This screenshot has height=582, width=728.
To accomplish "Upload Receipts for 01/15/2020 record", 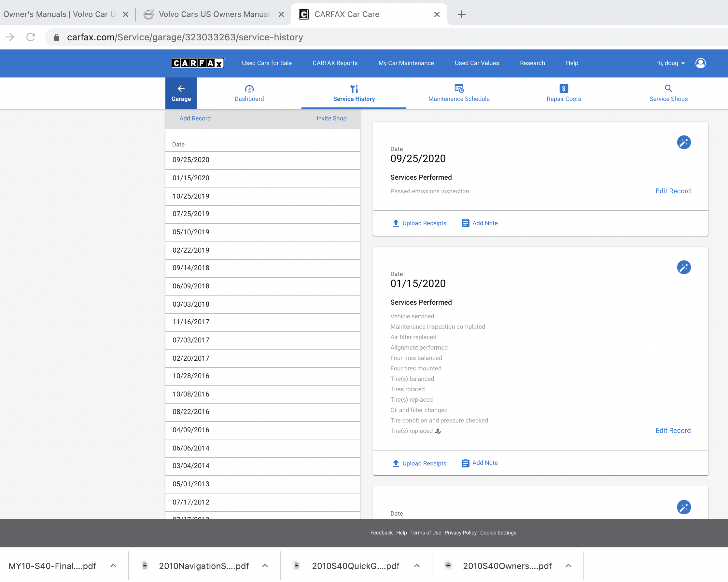I will (419, 463).
